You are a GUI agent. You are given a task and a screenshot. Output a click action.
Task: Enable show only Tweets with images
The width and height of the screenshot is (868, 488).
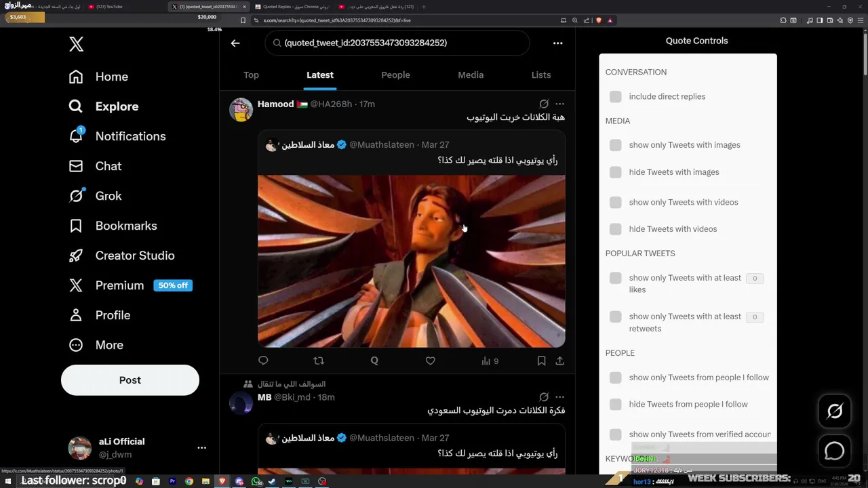coord(615,145)
